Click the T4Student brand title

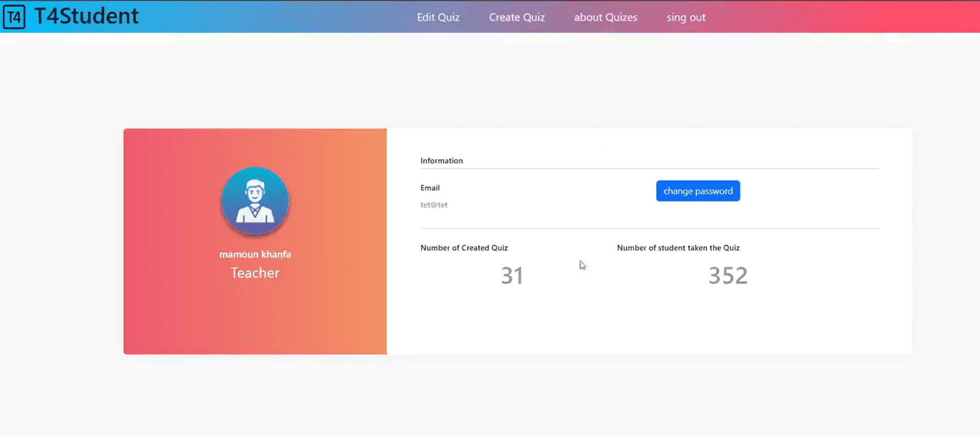tap(87, 16)
